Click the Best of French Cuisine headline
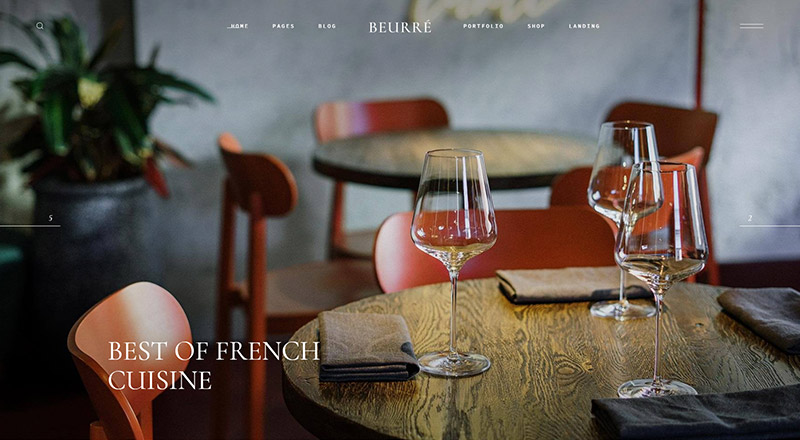Image resolution: width=800 pixels, height=440 pixels. coord(214,365)
